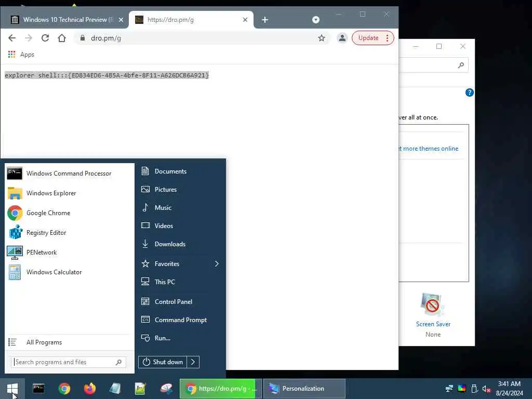
Task: Click Personalization window search icon
Action: (x=461, y=65)
